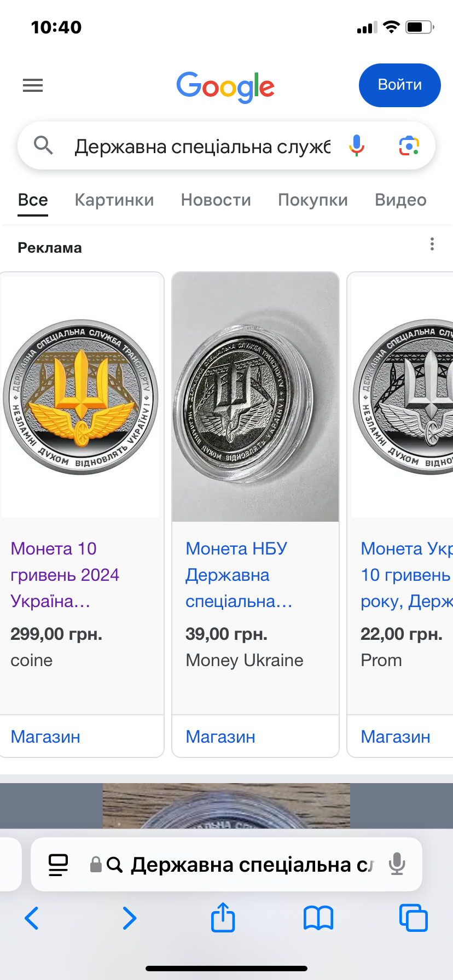Tap the magnifier icon in search box
This screenshot has height=980, width=453.
[x=43, y=145]
